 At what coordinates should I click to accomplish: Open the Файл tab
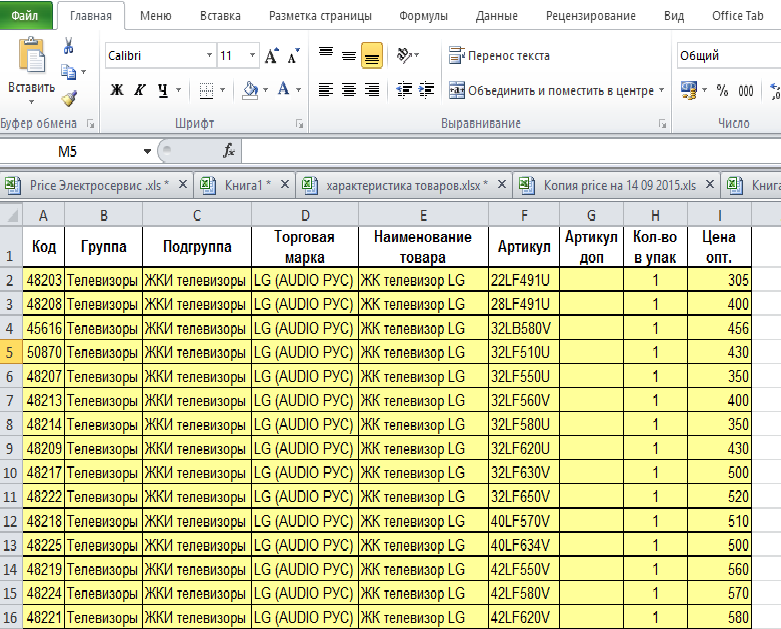(25, 15)
